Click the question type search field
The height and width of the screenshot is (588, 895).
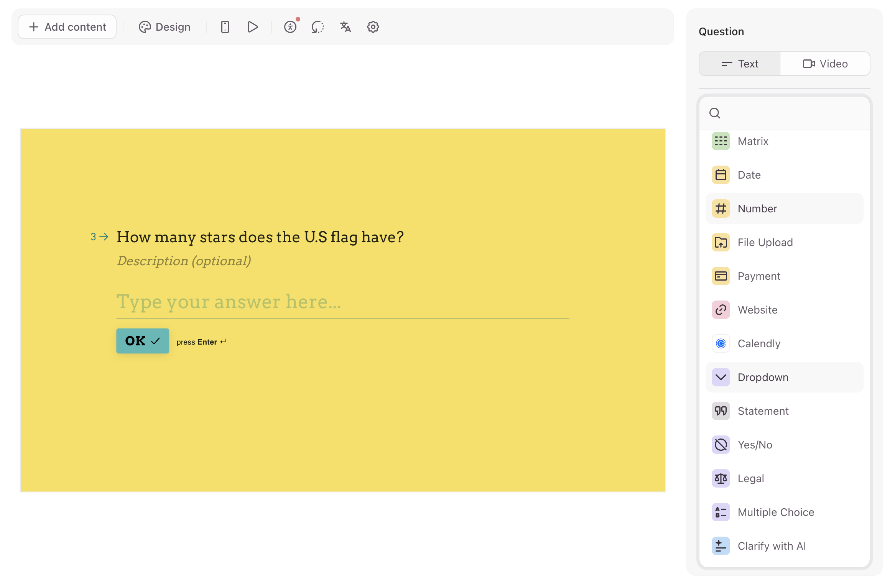(x=784, y=113)
